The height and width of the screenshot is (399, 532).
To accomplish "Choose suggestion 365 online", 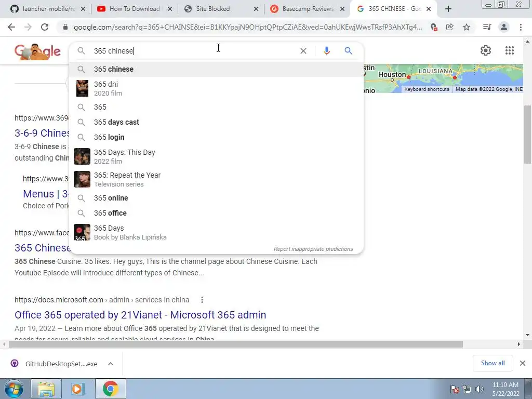I will coord(216,198).
